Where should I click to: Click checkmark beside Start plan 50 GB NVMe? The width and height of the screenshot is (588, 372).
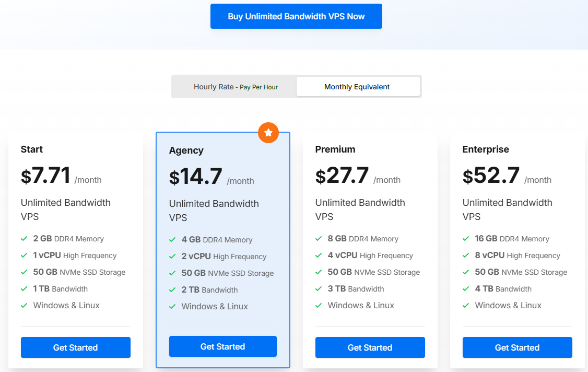coord(24,272)
